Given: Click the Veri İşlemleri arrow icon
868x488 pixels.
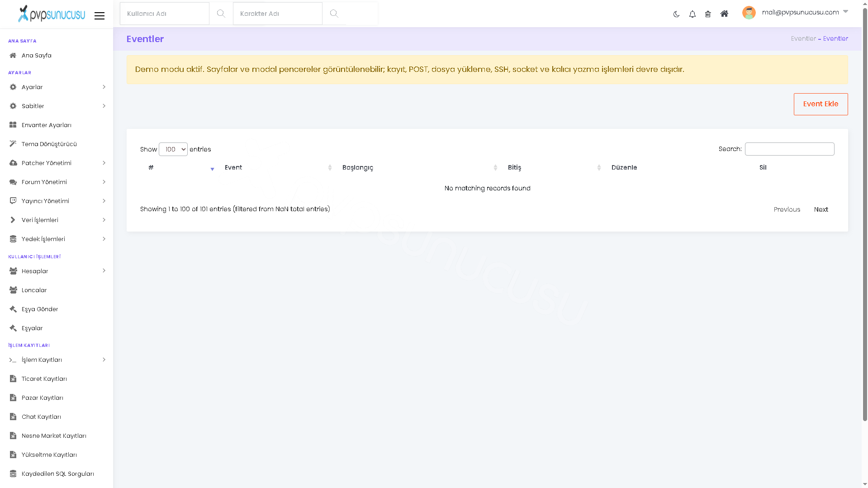Looking at the screenshot, I should pyautogui.click(x=13, y=220).
